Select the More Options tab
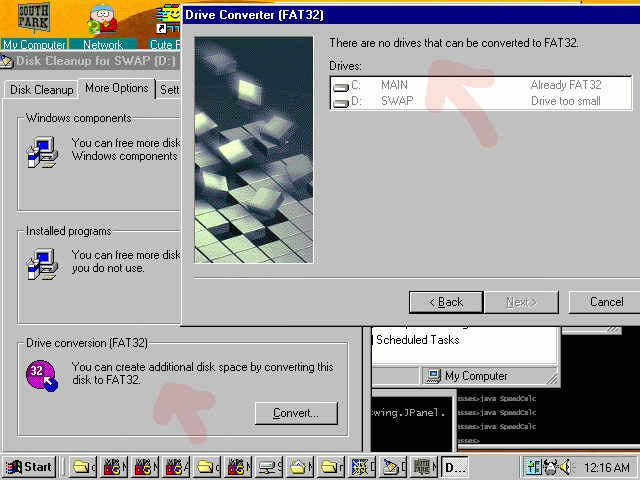Viewport: 640px width, 480px height. point(117,88)
